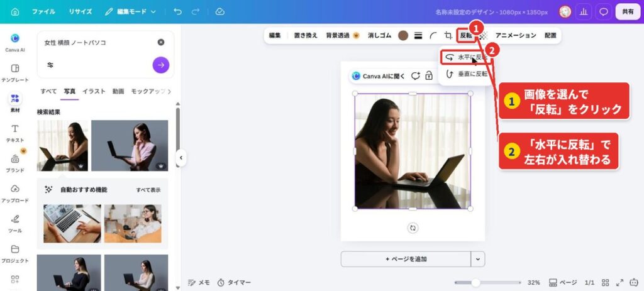Click 配置 in the toolbar
The image size is (644, 291).
coord(550,36)
